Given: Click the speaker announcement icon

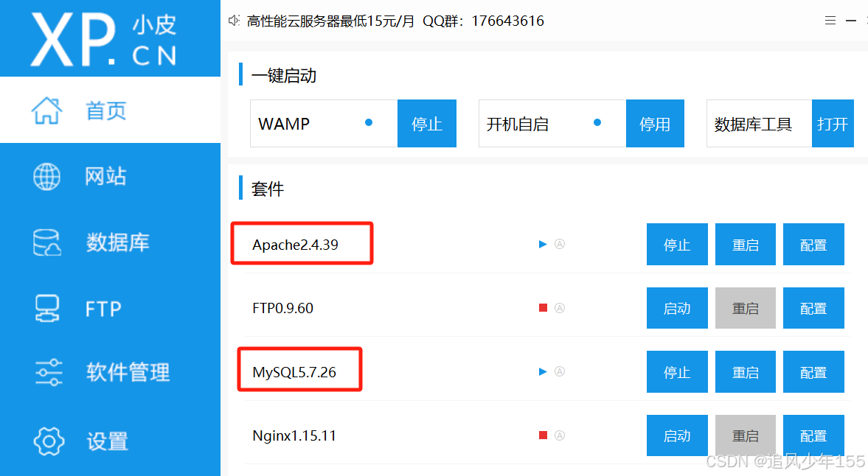Looking at the screenshot, I should (x=234, y=21).
